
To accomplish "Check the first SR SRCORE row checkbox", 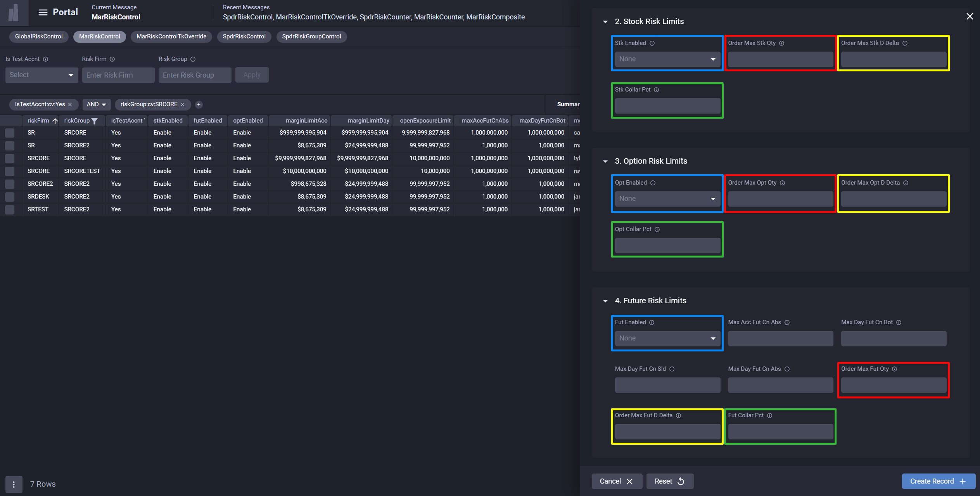I will pyautogui.click(x=10, y=133).
